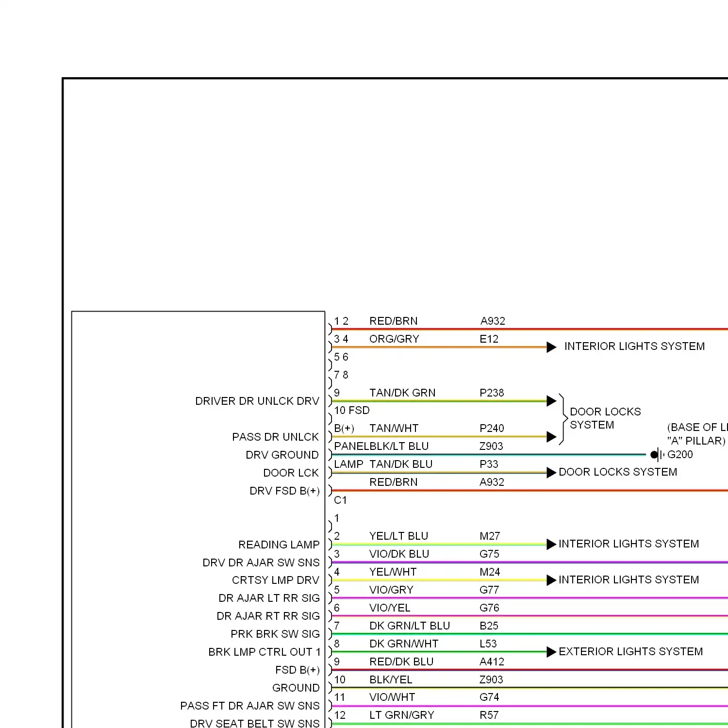The height and width of the screenshot is (728, 728).
Task: Click circuit code E12
Action: [x=489, y=339]
